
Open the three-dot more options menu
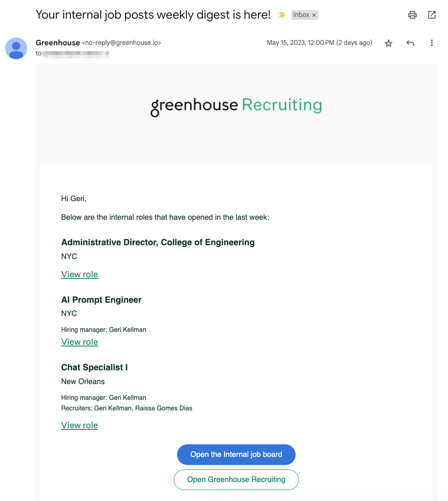point(432,43)
